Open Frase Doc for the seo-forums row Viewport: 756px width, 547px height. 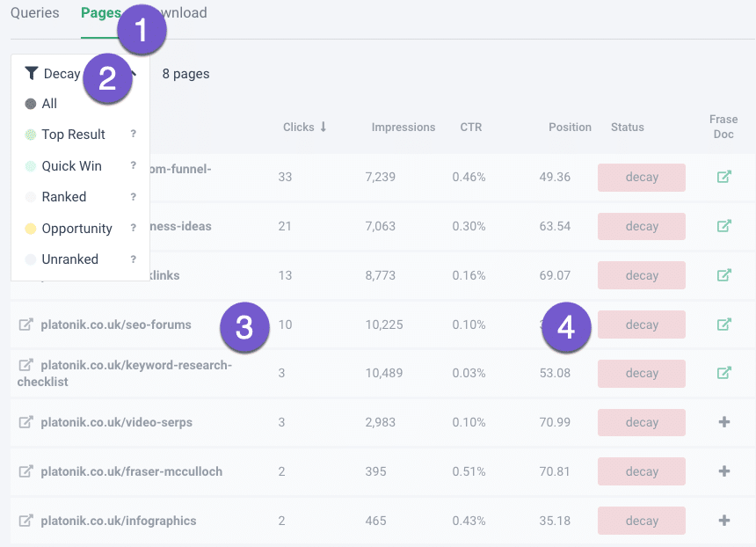pos(723,325)
